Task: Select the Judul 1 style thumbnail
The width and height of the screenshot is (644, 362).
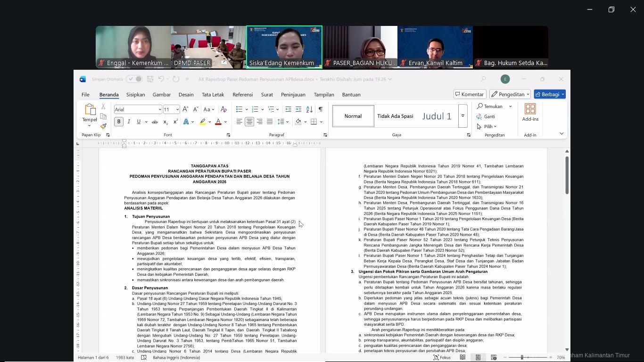Action: (x=437, y=116)
